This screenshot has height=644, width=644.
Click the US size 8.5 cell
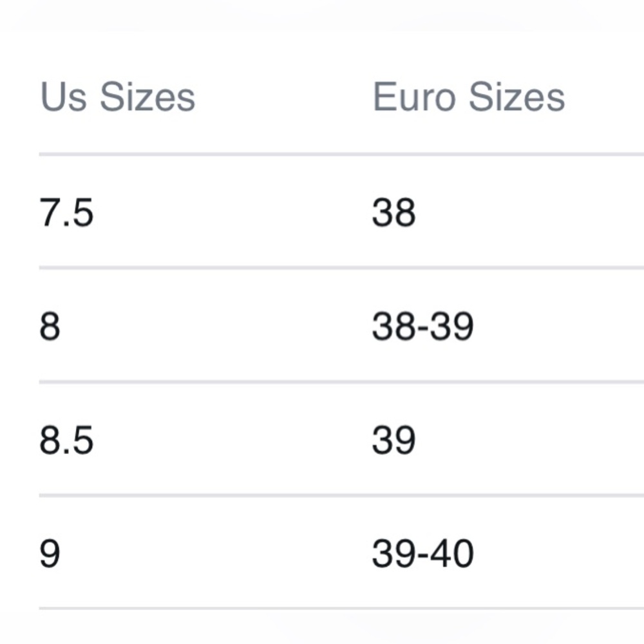pyautogui.click(x=66, y=440)
